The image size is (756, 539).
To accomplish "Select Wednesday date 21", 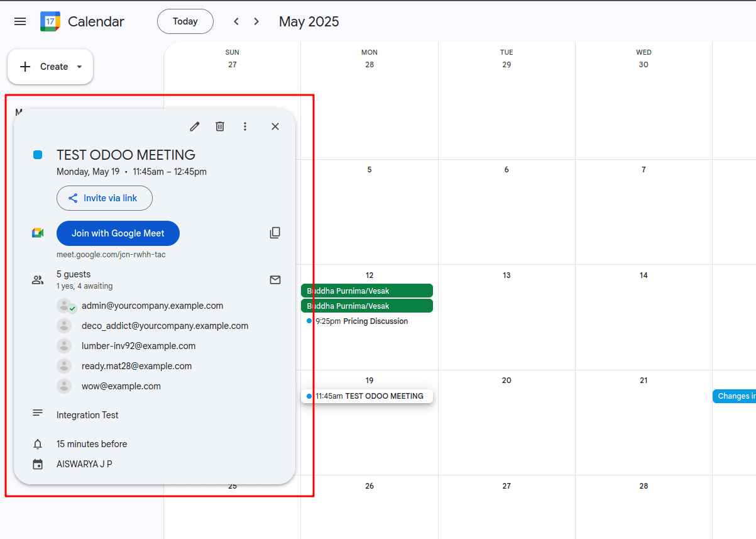I will point(644,381).
